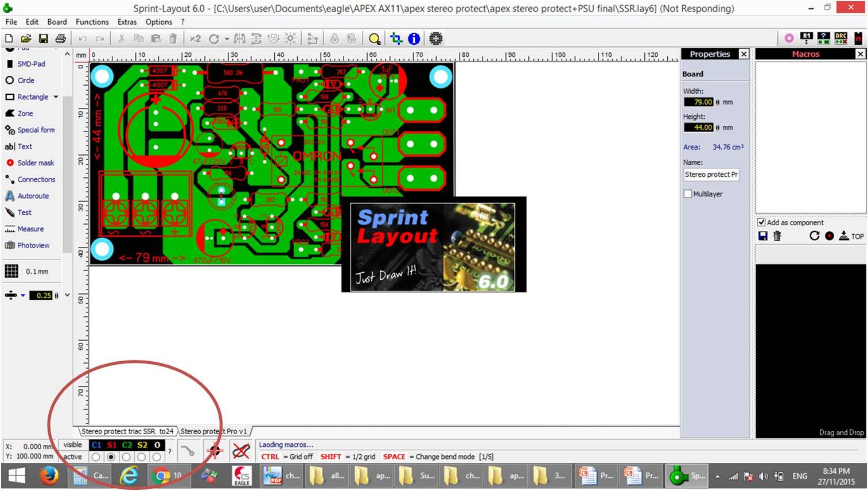This screenshot has height=491, width=868.
Task: Select the Text tool
Action: (x=18, y=146)
